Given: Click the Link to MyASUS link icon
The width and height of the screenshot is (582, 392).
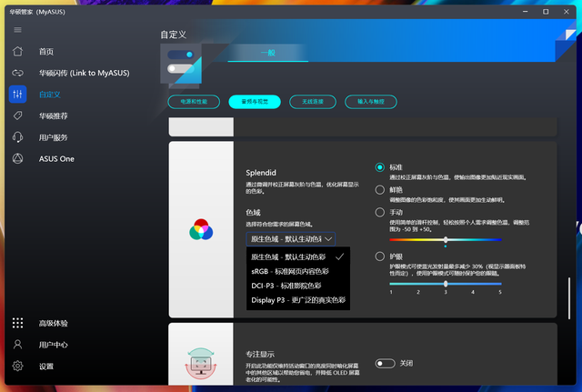Looking at the screenshot, I should [x=17, y=73].
